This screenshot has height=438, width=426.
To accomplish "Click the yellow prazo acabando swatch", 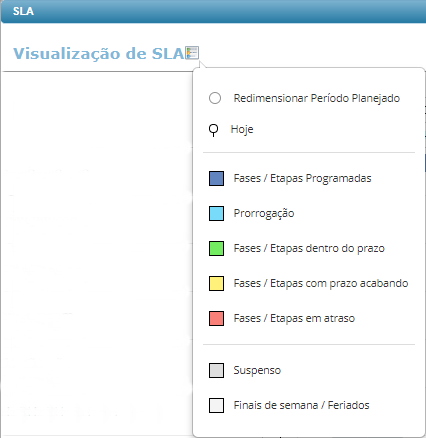I will (216, 283).
